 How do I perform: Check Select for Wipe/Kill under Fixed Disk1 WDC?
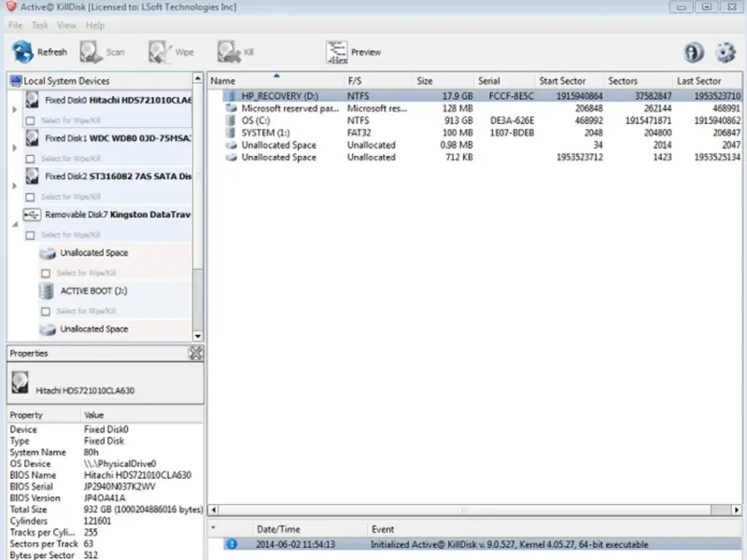click(x=31, y=159)
